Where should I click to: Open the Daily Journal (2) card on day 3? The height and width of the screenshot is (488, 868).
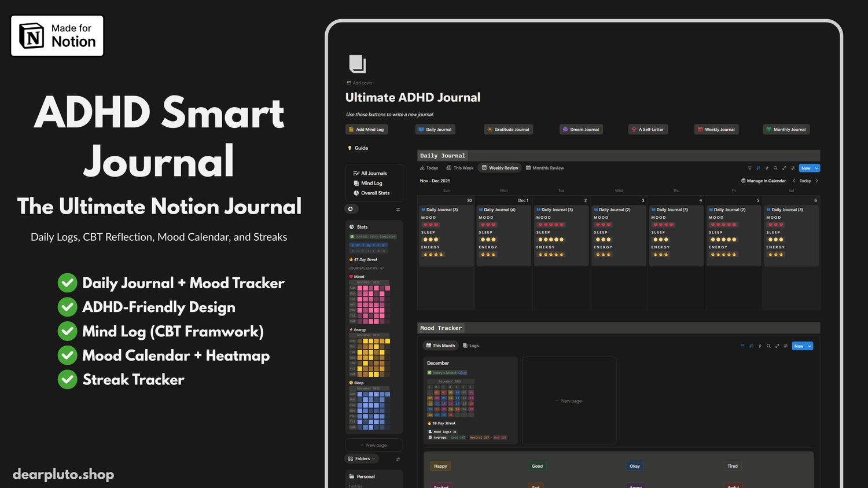pyautogui.click(x=619, y=236)
